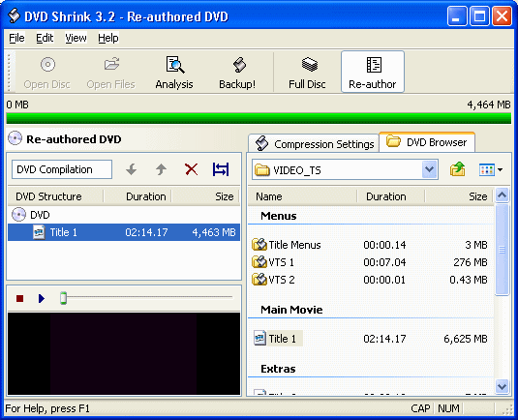Open the File menu
Screen dimensions: 518x420
point(16,38)
